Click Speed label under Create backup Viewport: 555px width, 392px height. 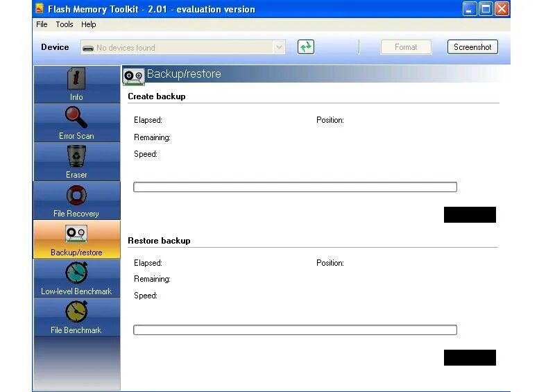coord(146,154)
